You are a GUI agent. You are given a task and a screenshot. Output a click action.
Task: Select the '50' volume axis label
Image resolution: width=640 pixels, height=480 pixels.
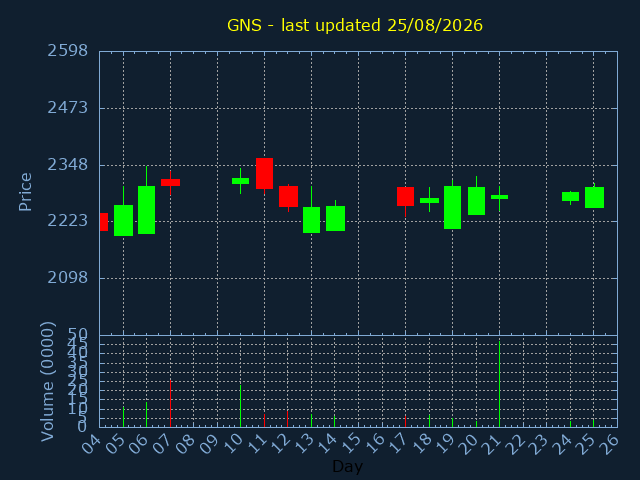[x=78, y=335]
